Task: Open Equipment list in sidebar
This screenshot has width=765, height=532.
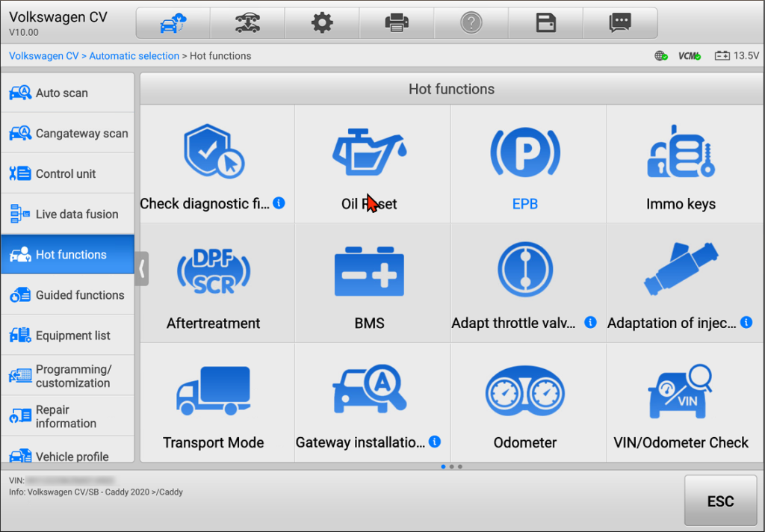Action: 67,335
